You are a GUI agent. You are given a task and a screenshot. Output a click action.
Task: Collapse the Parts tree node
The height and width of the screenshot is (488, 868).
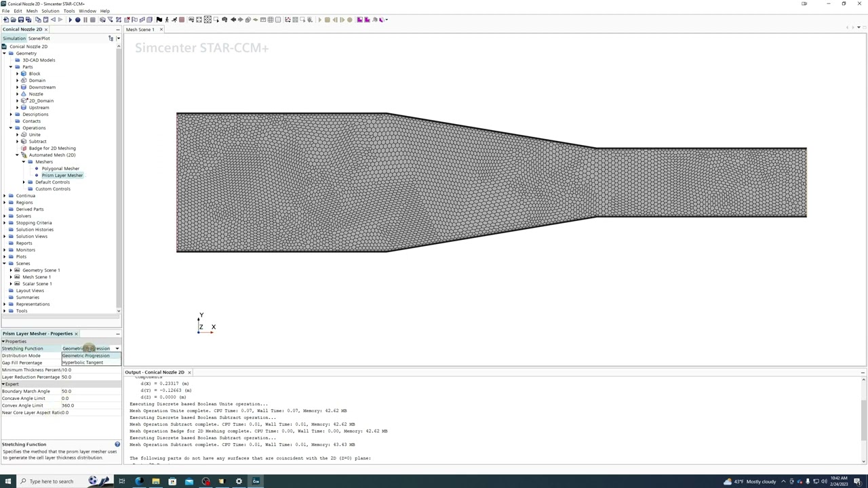(x=10, y=66)
